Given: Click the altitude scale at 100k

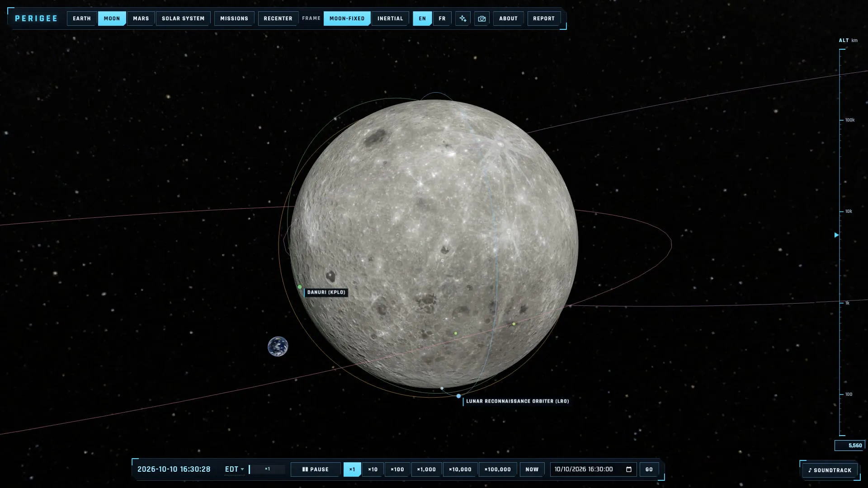Looking at the screenshot, I should (x=850, y=120).
